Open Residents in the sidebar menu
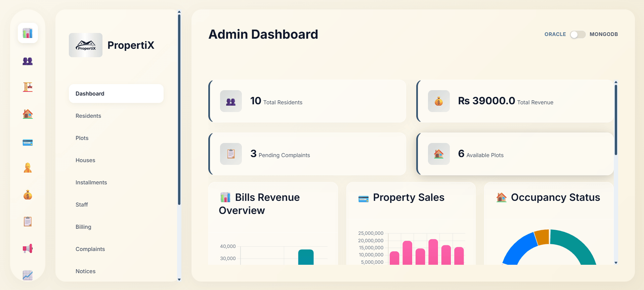The width and height of the screenshot is (644, 290). pos(116,116)
